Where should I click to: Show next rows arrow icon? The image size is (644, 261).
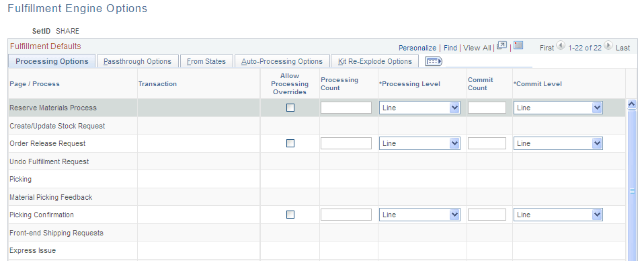[608, 46]
